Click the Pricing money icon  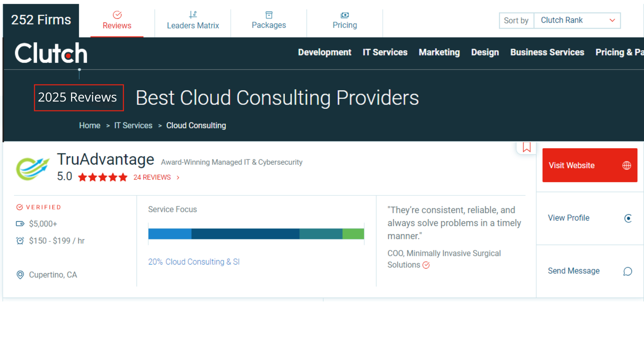[x=345, y=15]
